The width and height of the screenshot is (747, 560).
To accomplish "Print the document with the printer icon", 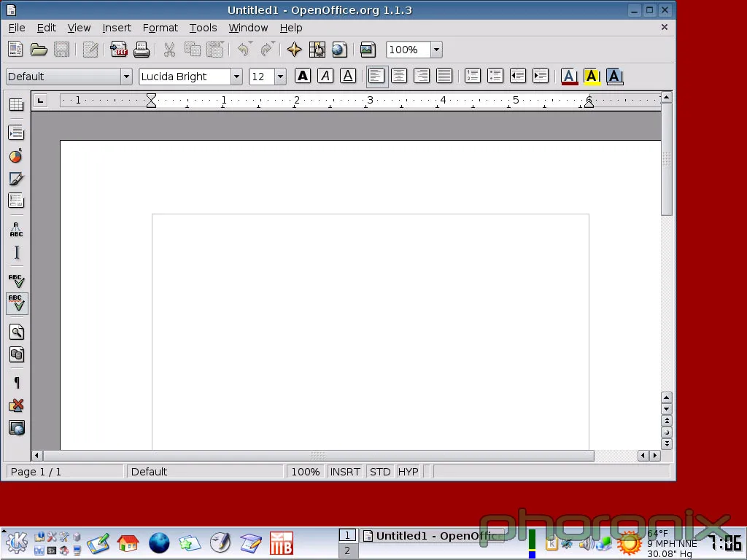I will point(142,49).
